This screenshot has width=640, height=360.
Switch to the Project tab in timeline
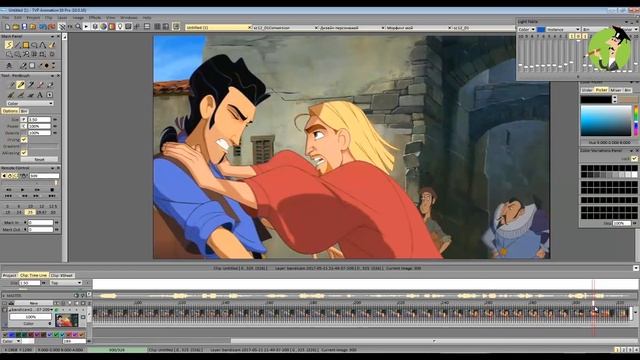9,276
